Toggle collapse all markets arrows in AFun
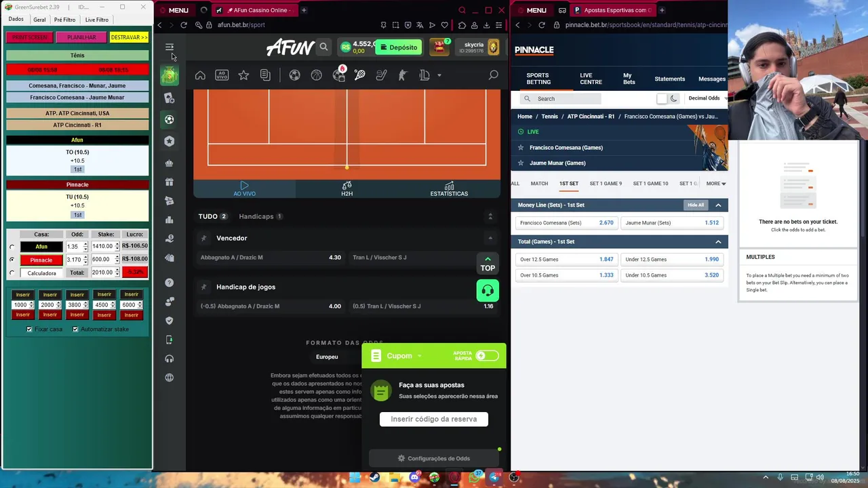The image size is (868, 488). click(490, 216)
